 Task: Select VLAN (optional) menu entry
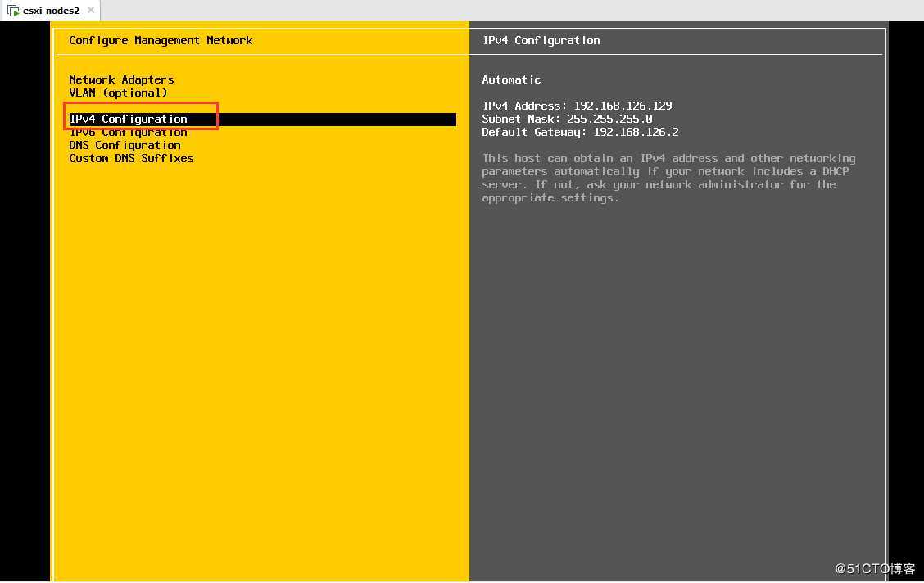point(118,93)
